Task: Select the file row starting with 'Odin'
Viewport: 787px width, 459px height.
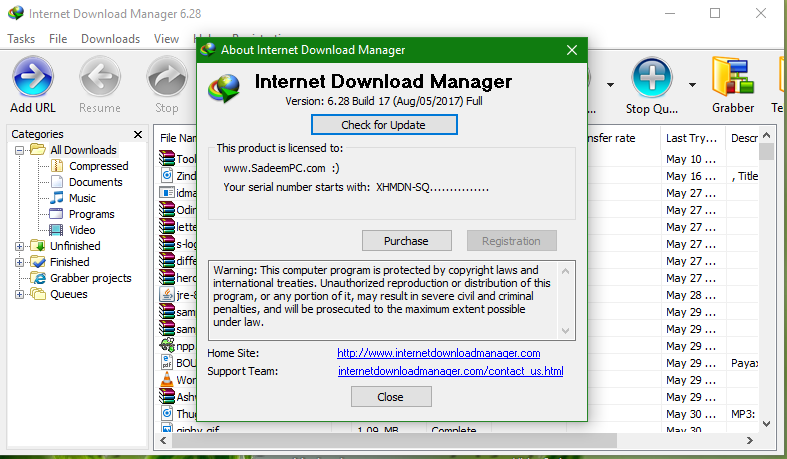Action: [178, 210]
